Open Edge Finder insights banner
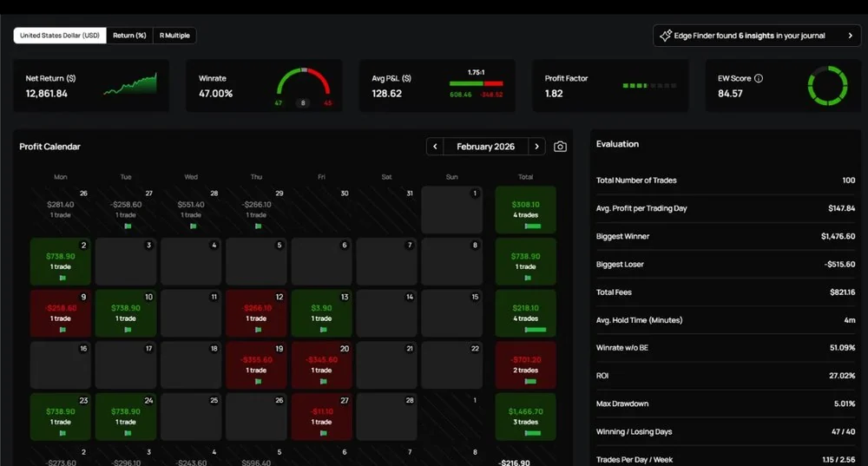Screen dimensions: 868x466 [757, 36]
